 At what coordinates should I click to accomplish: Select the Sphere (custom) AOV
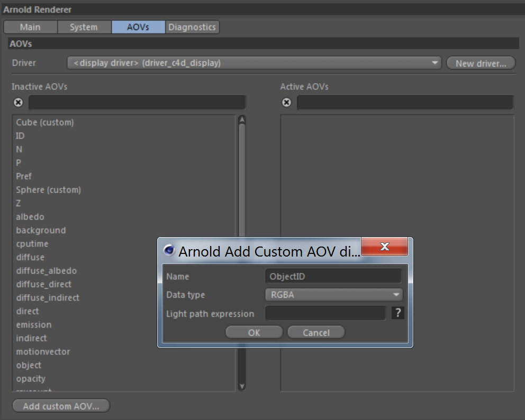click(x=48, y=189)
